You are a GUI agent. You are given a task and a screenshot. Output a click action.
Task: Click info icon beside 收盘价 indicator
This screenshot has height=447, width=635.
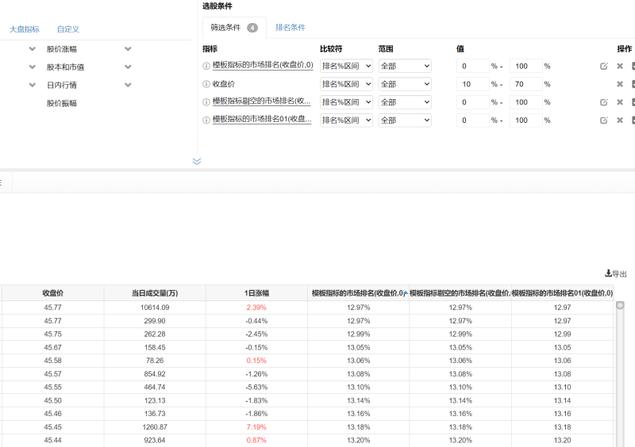click(207, 85)
